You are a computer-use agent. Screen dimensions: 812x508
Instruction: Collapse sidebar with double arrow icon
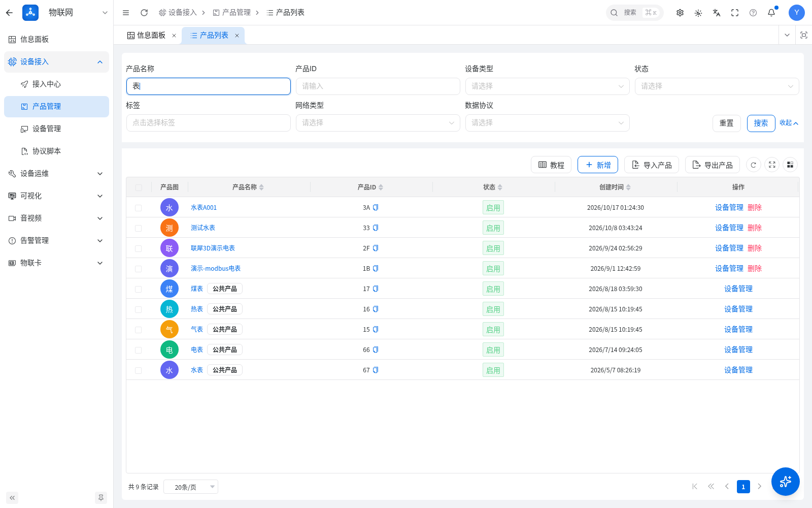click(x=12, y=498)
